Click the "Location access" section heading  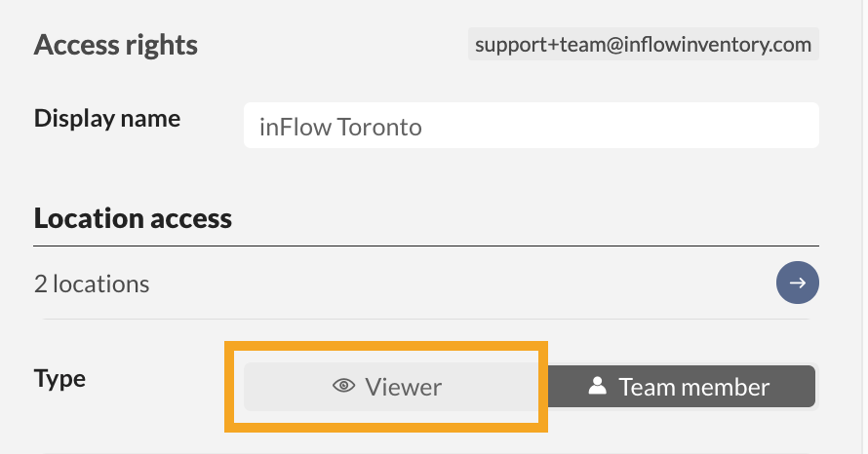point(133,218)
